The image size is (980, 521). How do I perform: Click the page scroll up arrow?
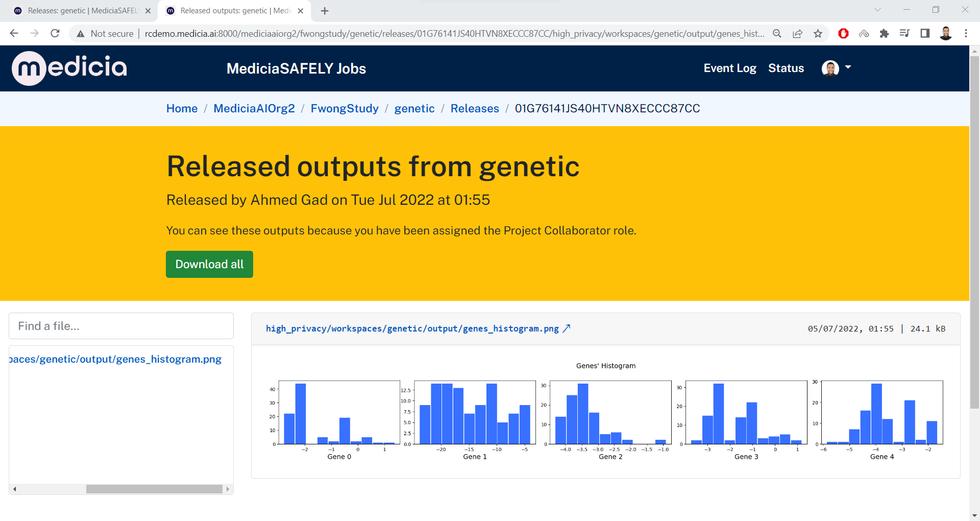pyautogui.click(x=974, y=51)
